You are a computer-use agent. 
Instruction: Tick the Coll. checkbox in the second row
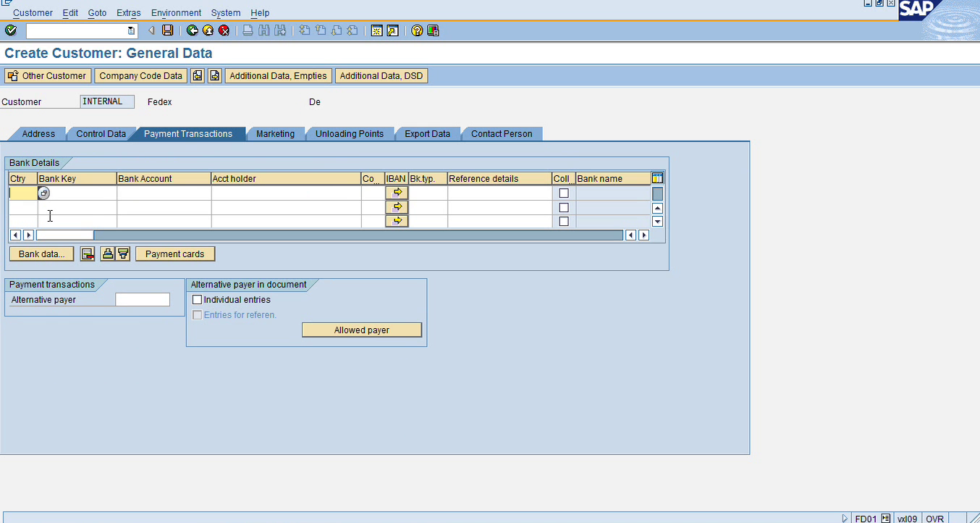(564, 208)
